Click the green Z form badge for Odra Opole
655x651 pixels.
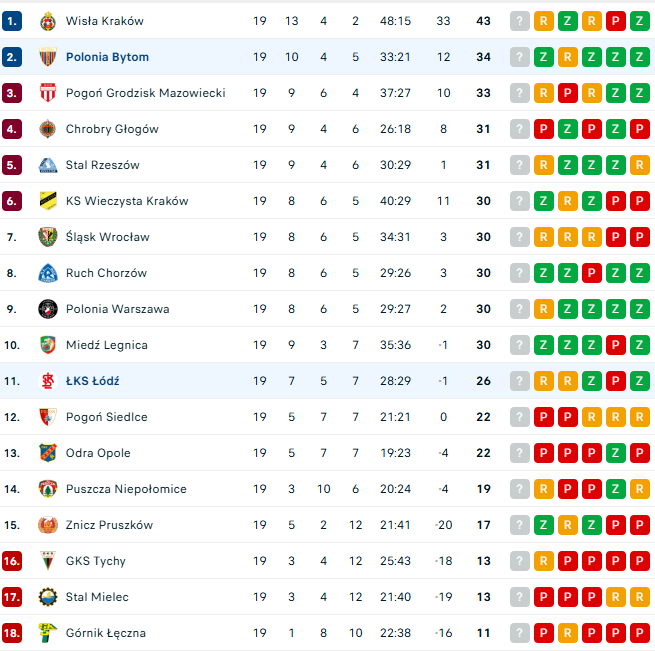coord(616,453)
